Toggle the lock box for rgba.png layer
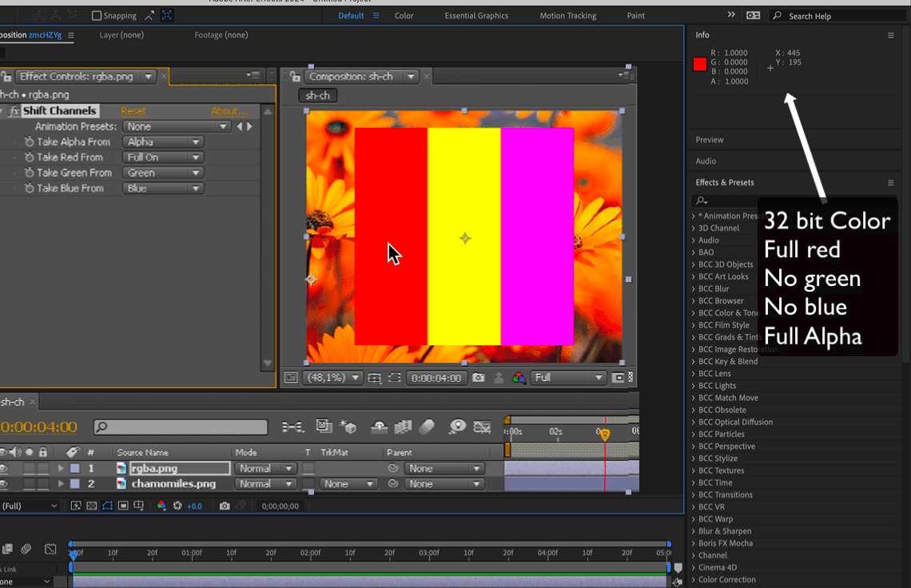The width and height of the screenshot is (911, 588). tap(43, 468)
